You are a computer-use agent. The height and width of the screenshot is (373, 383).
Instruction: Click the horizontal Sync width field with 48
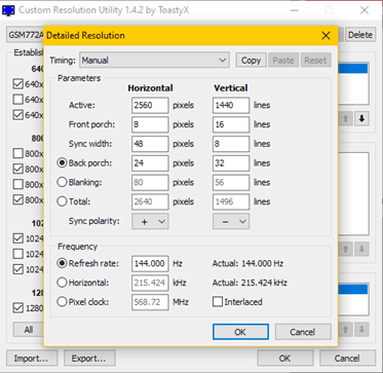150,144
